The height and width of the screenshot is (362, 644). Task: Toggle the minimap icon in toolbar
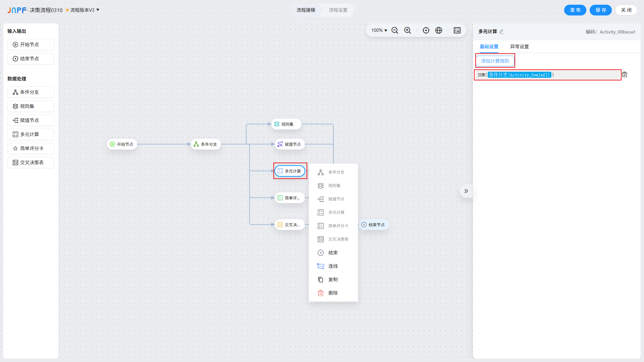pos(457,31)
